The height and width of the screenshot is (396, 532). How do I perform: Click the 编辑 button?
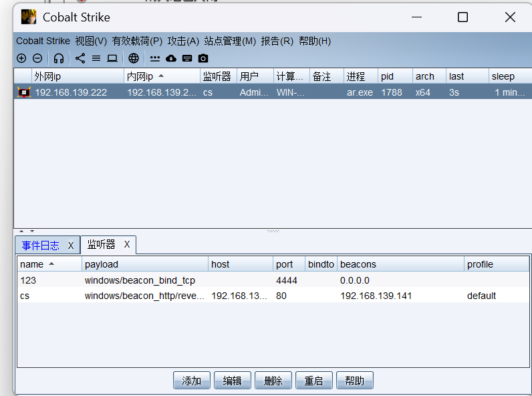click(x=233, y=381)
